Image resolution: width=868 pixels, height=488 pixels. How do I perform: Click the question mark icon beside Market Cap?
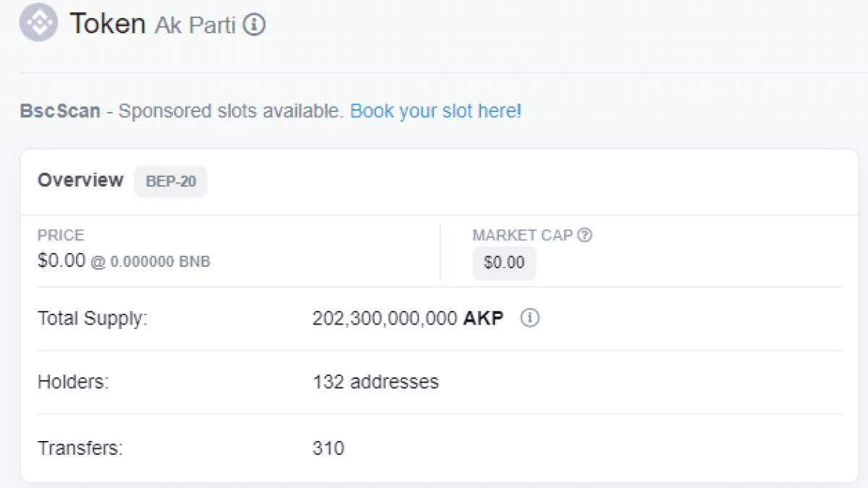pos(585,235)
